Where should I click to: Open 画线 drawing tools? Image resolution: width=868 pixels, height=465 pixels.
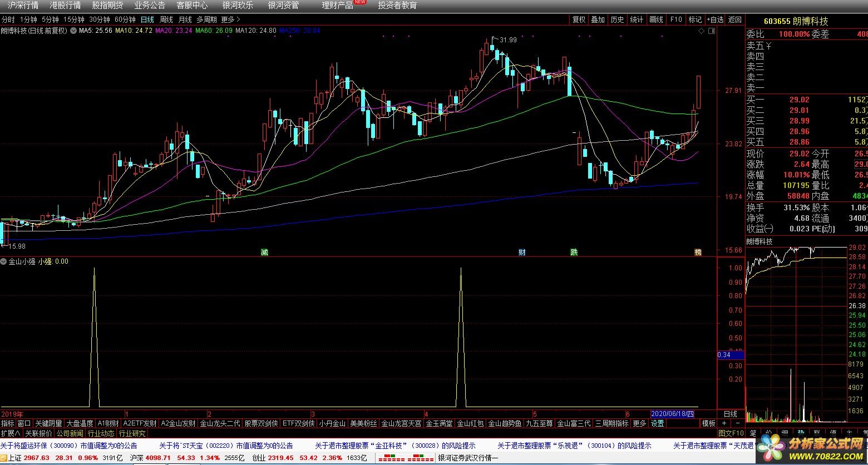pos(656,19)
